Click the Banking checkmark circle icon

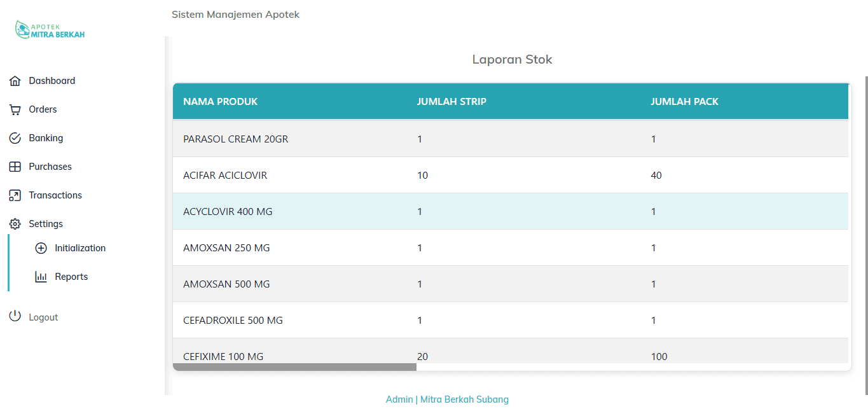[x=15, y=138]
